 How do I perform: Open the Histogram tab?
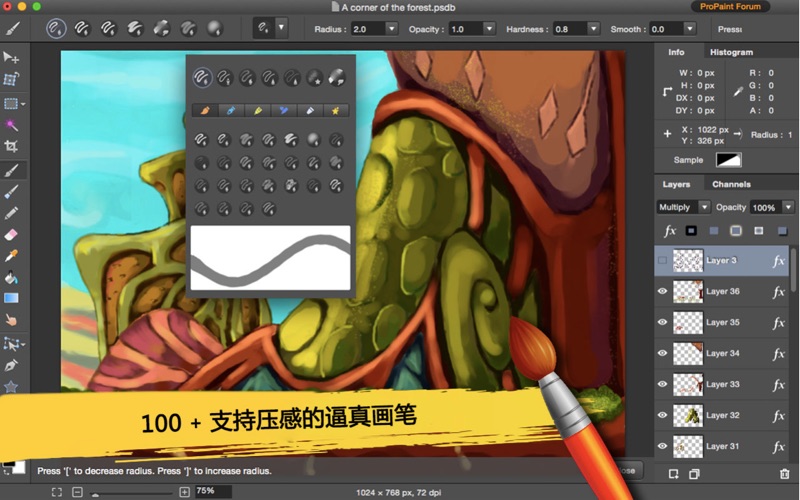731,52
